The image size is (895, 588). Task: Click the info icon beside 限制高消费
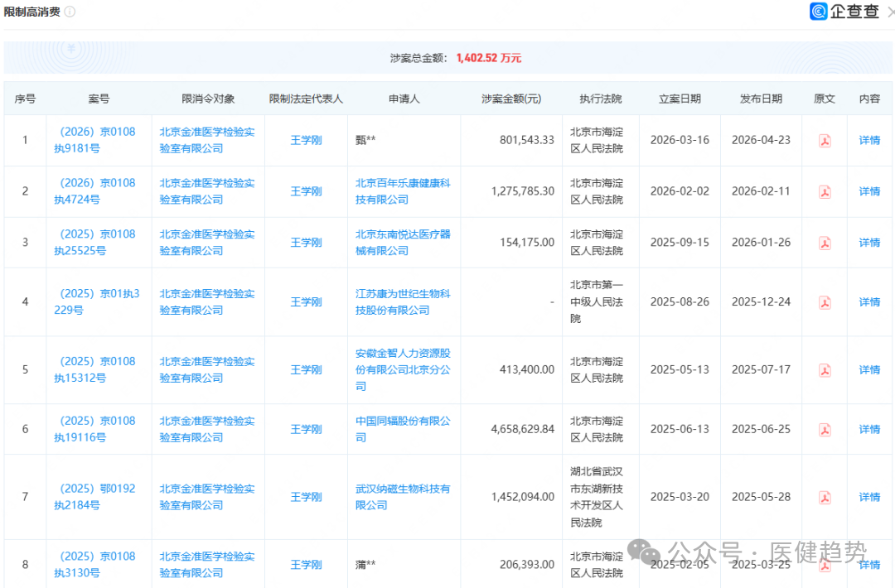(70, 12)
